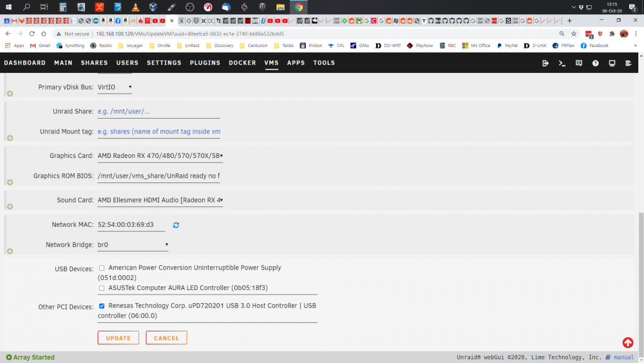
Task: Add another Unraid share with plus icon
Action: pyautogui.click(x=10, y=138)
